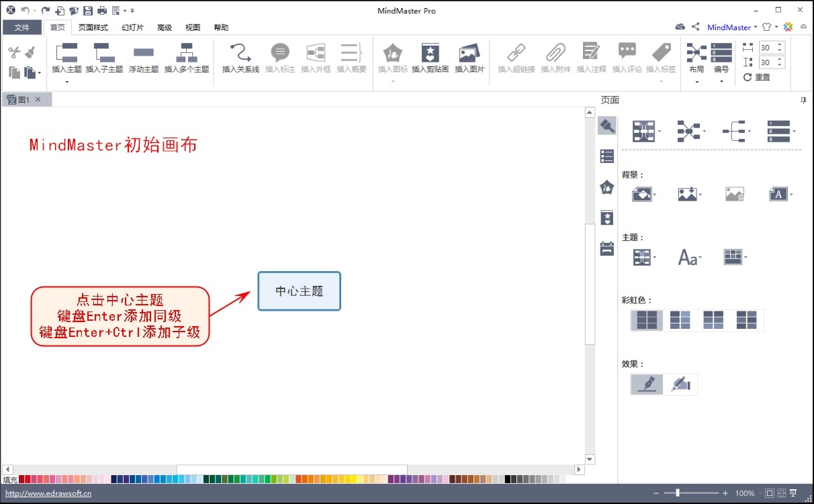Click zoom in plus button
Viewport: 814px width, 504px height.
(725, 493)
